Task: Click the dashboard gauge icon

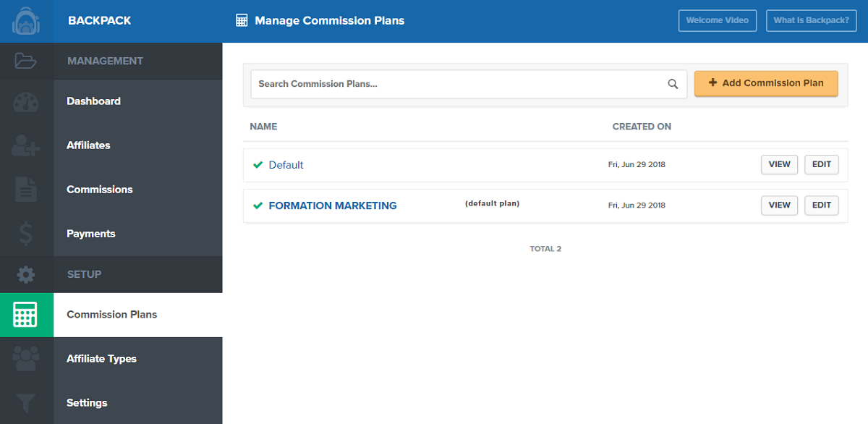Action: pos(26,101)
